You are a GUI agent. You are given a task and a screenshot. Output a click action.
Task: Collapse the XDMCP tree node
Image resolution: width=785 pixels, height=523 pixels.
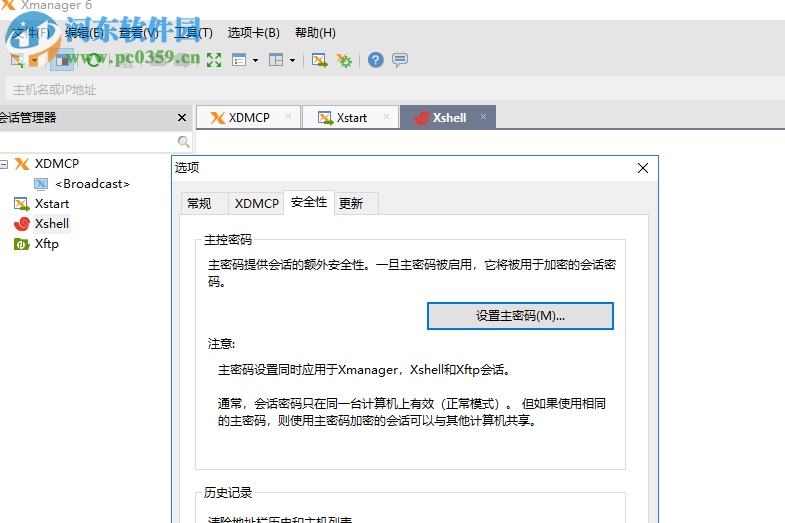click(x=4, y=164)
